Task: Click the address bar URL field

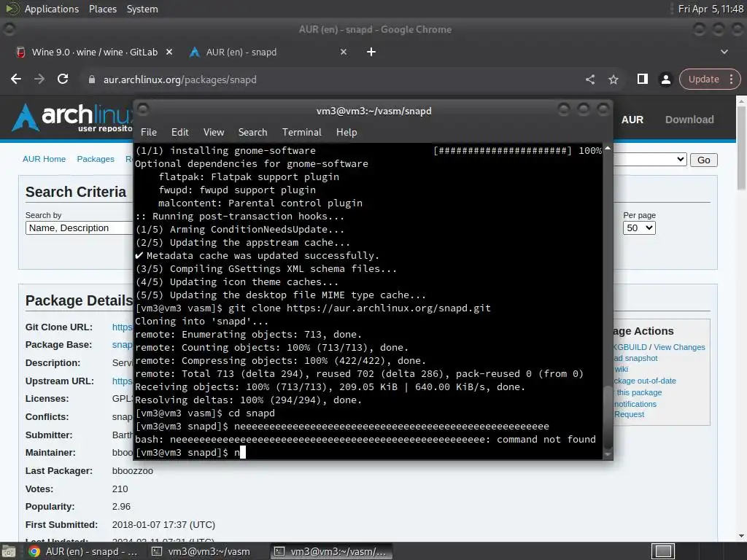Action: [x=333, y=79]
